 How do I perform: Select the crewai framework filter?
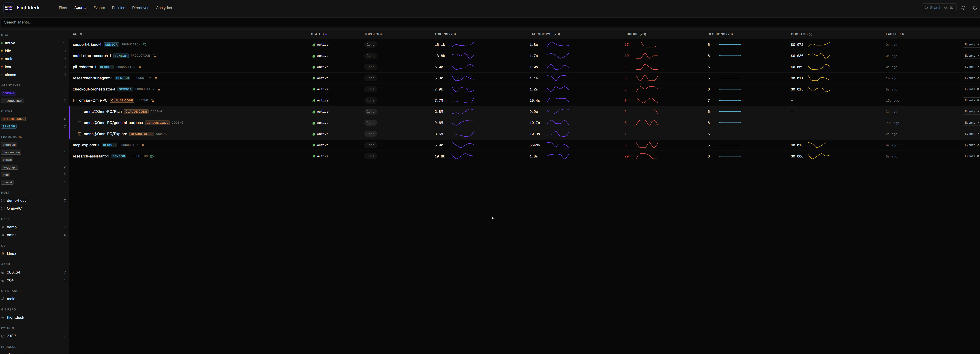tap(7, 160)
